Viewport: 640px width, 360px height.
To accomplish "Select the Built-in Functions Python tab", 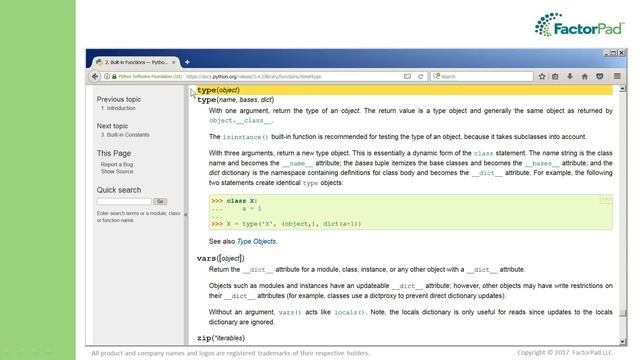I will 136,62.
